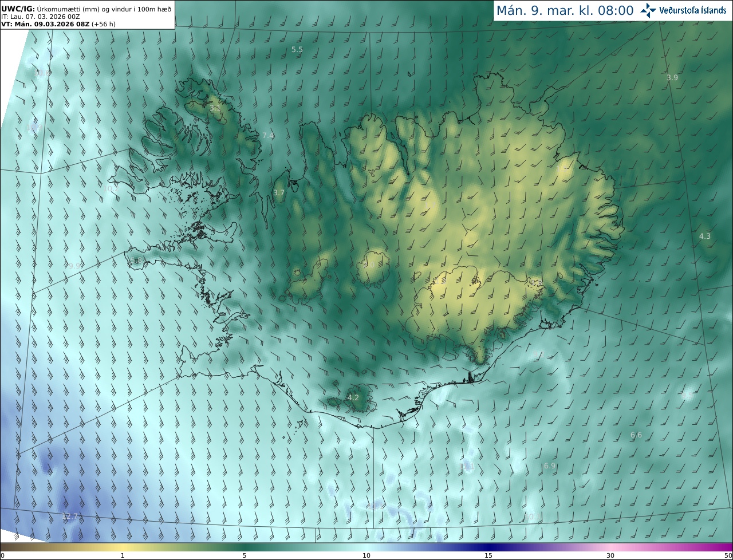
Task: Click the 7.4 value east of the Westfjords
Action: pyautogui.click(x=268, y=135)
